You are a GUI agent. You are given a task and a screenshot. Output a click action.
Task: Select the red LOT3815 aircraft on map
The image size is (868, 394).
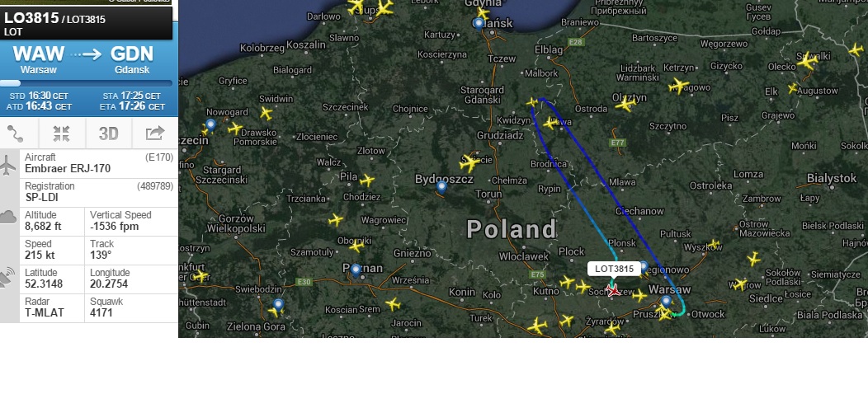(613, 290)
